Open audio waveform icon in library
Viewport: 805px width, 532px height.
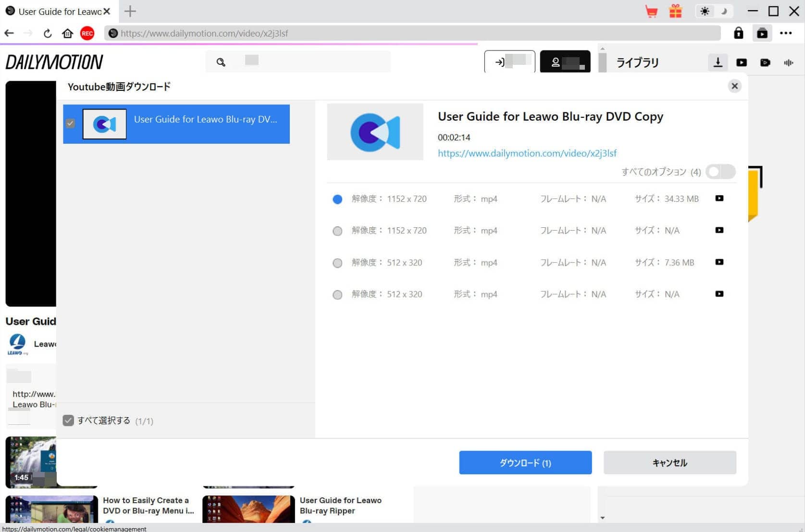(x=789, y=62)
